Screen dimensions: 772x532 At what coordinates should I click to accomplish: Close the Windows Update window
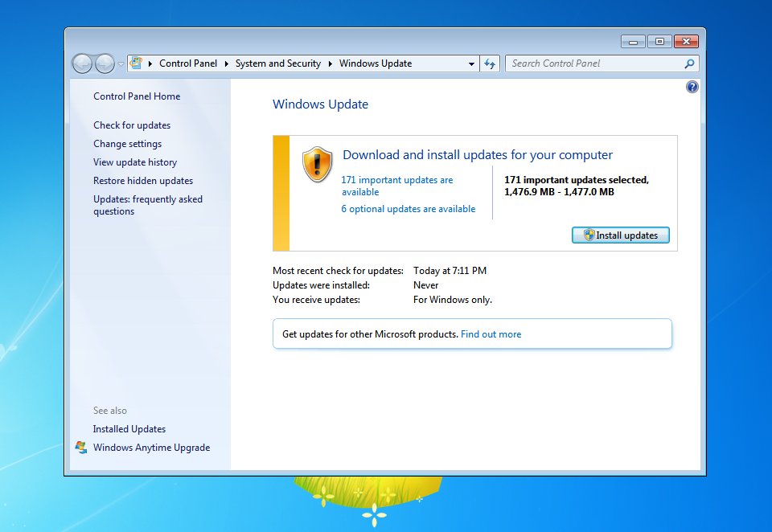686,42
